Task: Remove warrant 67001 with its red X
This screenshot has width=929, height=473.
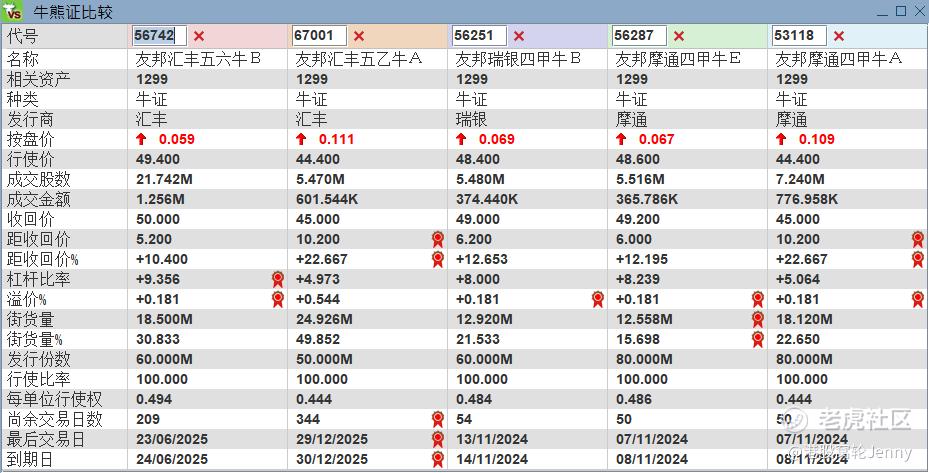Action: pos(359,36)
